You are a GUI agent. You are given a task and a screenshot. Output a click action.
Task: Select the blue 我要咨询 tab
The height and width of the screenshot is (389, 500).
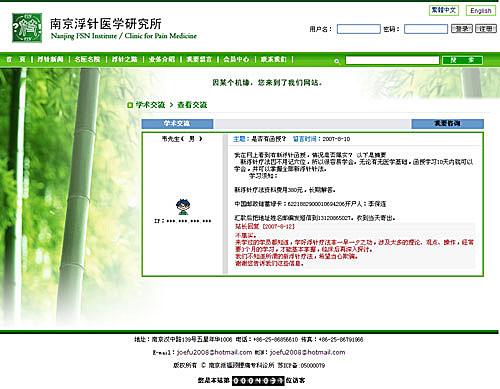pos(448,124)
